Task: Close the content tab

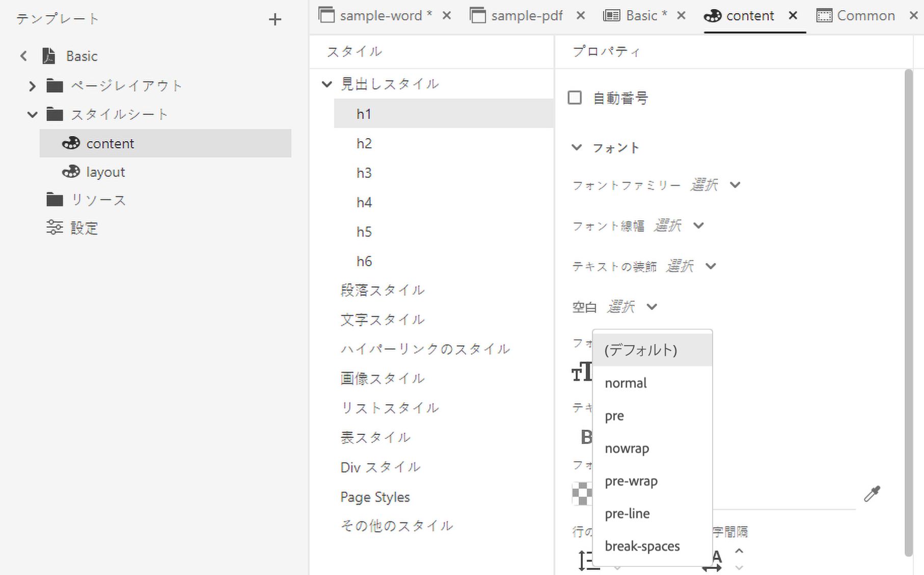Action: coord(793,16)
